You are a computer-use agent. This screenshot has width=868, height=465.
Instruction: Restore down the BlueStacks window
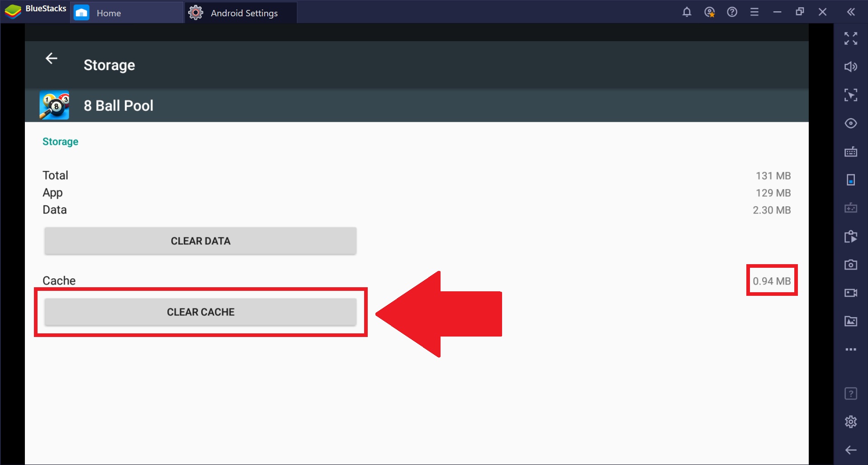point(800,12)
